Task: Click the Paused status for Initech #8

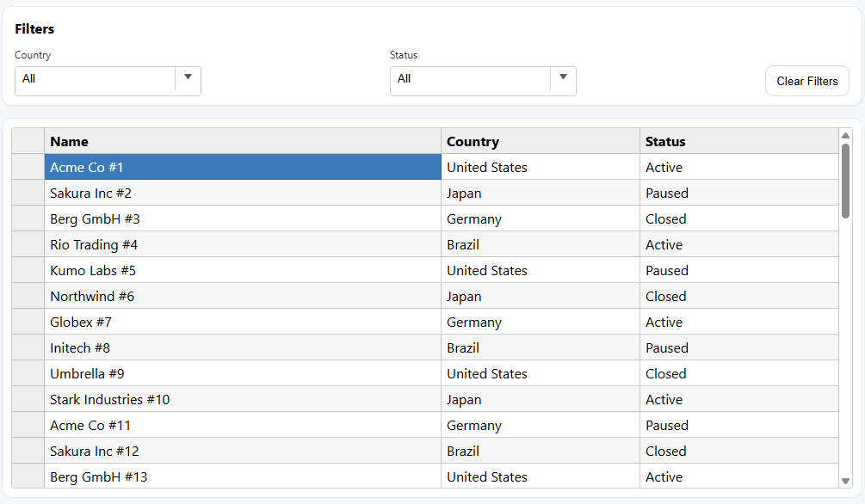Action: click(738, 348)
